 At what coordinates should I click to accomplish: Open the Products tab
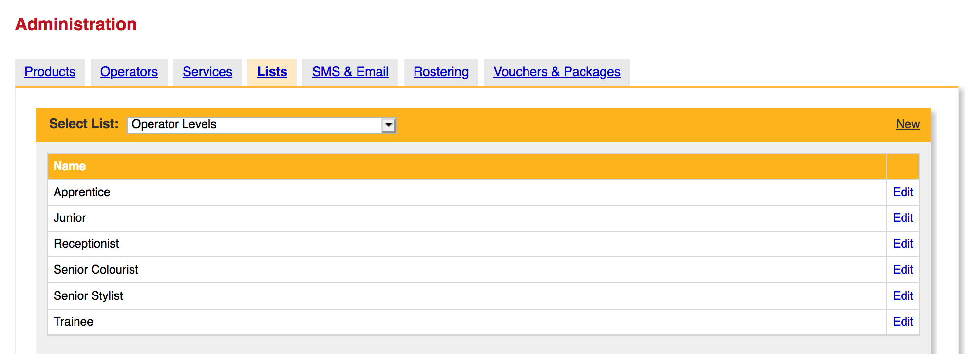tap(50, 72)
